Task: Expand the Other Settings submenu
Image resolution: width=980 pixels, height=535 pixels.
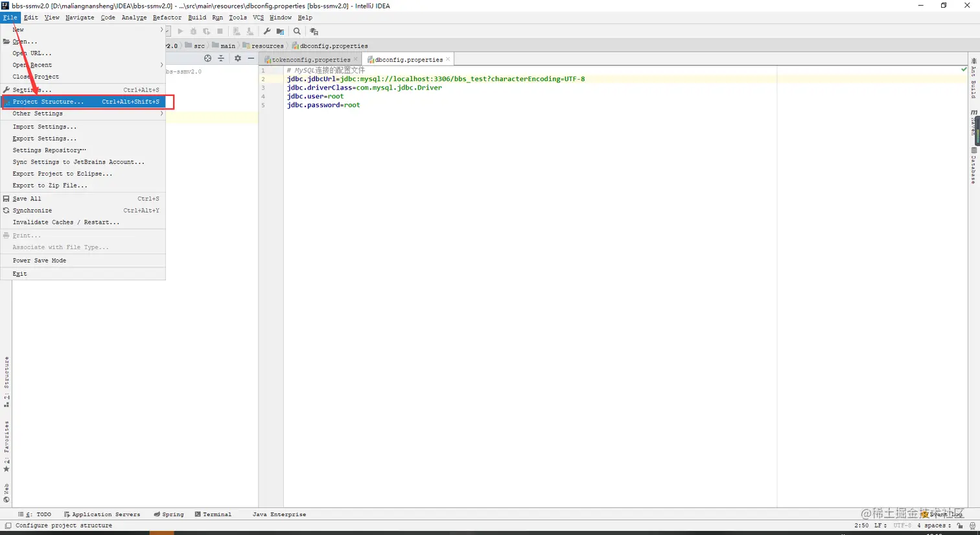Action: (x=83, y=113)
